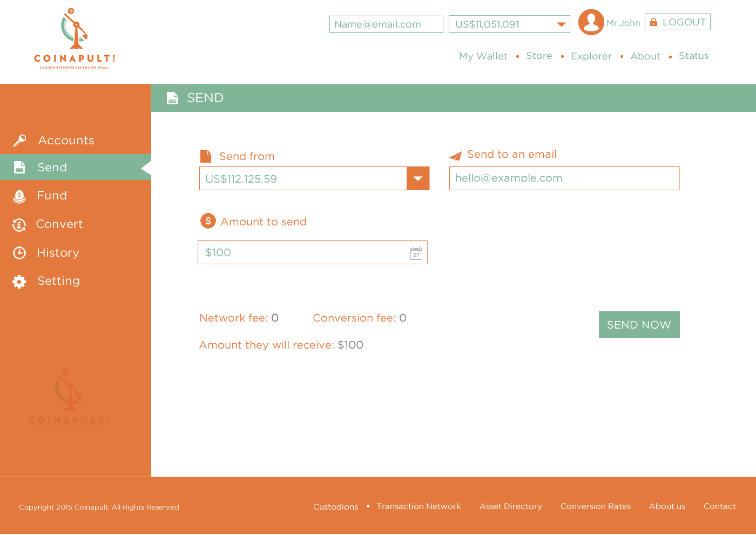
Task: Click Copyright 2015 Coinapult footer text
Action: pyautogui.click(x=99, y=507)
